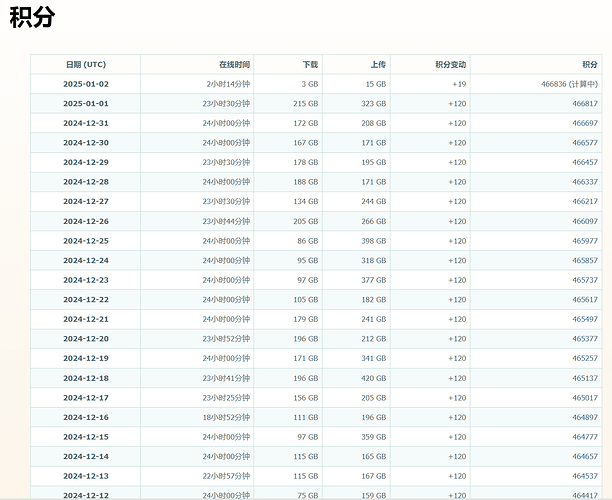
Task: Select the date cell 2024-12-31
Action: (86, 123)
